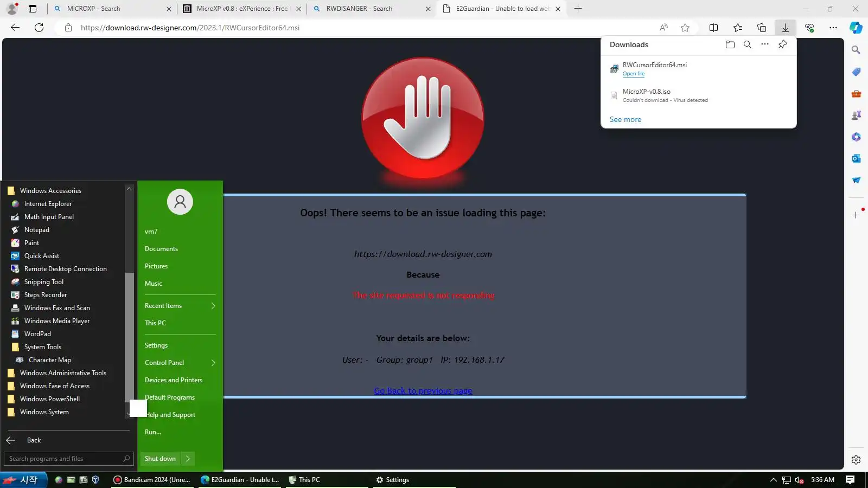Open the Tools briefcase in the sidebar
This screenshot has height=488, width=868.
coord(856,93)
